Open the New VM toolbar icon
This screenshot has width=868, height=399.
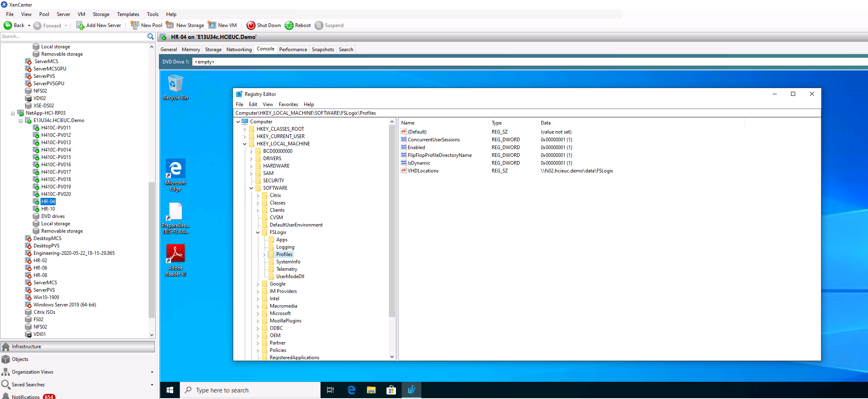coord(212,25)
